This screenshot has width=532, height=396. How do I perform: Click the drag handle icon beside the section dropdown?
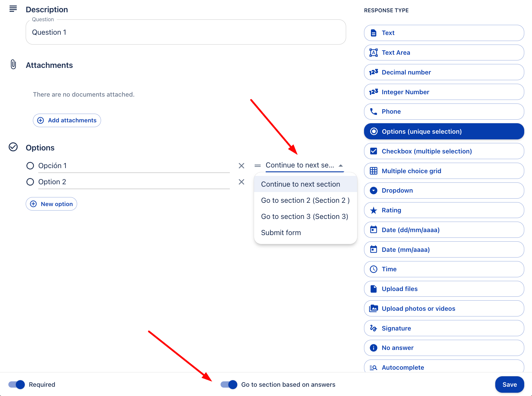257,166
